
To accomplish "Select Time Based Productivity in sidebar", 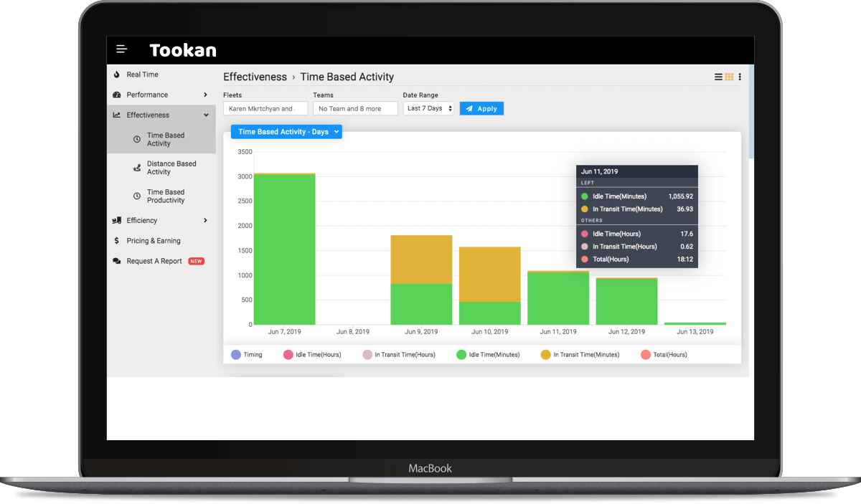I will pyautogui.click(x=166, y=196).
